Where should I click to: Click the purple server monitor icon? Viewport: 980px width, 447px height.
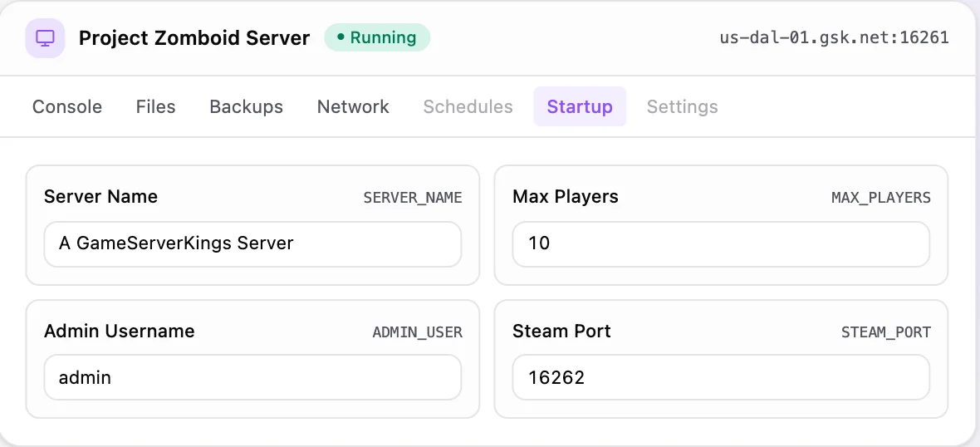tap(45, 37)
